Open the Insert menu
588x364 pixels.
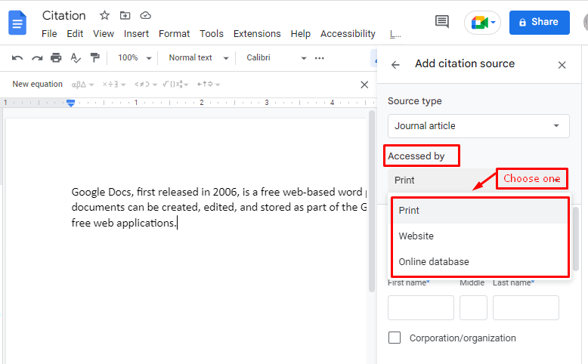click(x=136, y=34)
